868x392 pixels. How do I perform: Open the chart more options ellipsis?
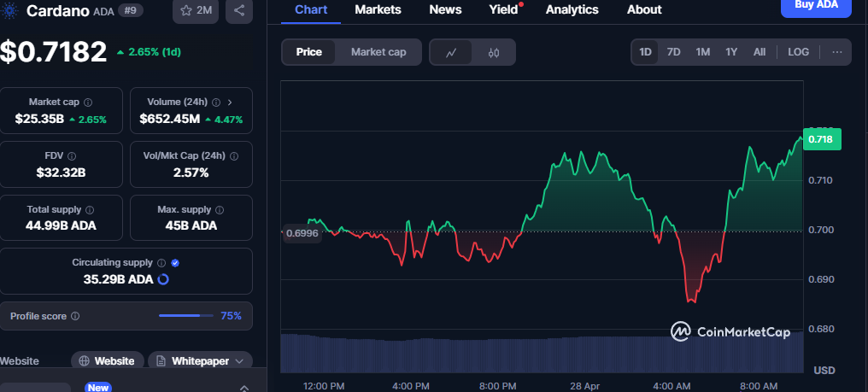(x=837, y=52)
